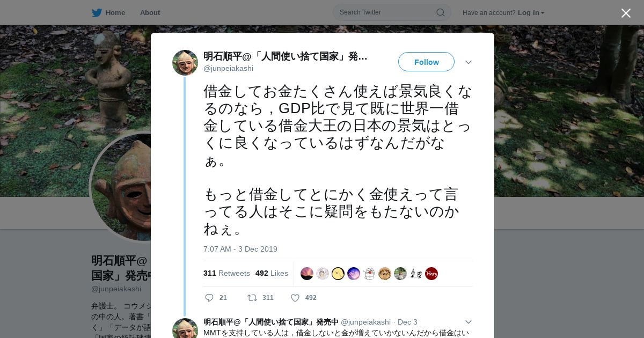Open the 311 Retweets link
Image resolution: width=644 pixels, height=338 pixels.
[x=226, y=273]
